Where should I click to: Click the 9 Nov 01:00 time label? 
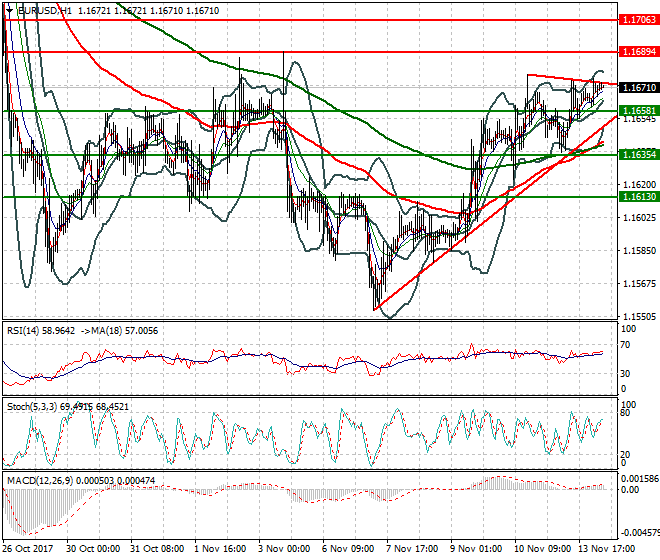[476, 549]
